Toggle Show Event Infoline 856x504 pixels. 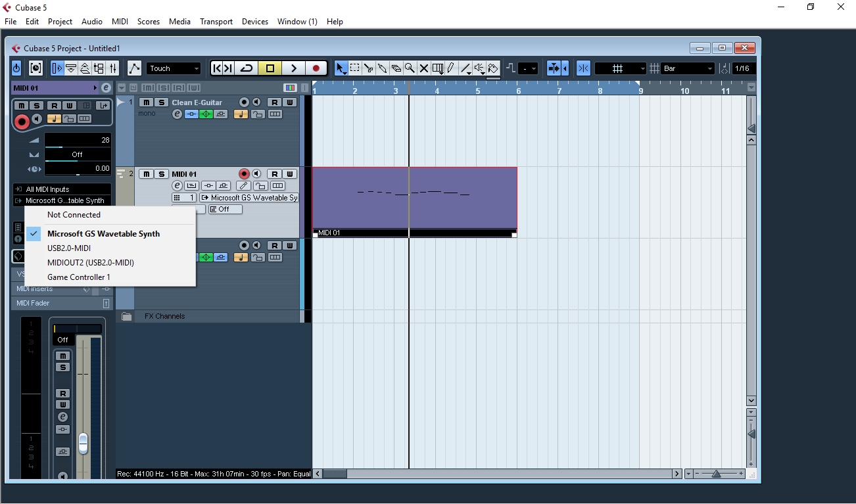click(71, 68)
